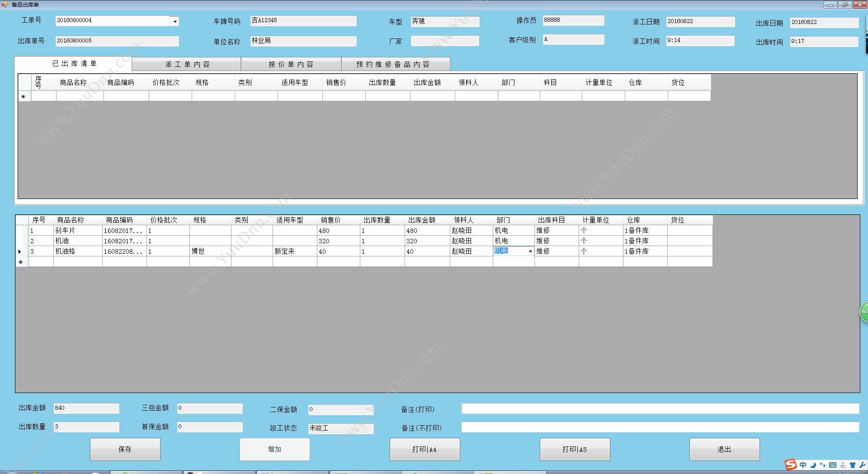Viewport: 868px width, 474px height.
Task: Click the 新宝来 适用车型 cell
Action: pos(295,251)
